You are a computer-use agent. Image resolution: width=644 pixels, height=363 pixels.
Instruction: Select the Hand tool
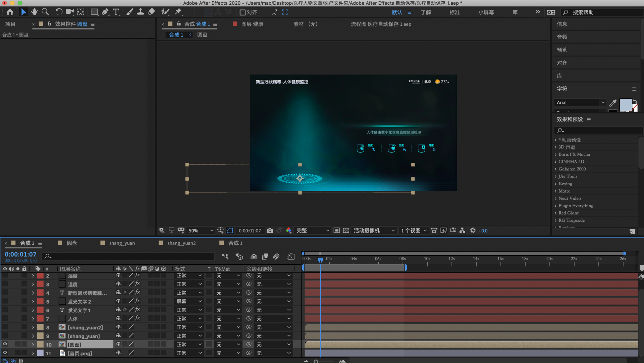(34, 12)
